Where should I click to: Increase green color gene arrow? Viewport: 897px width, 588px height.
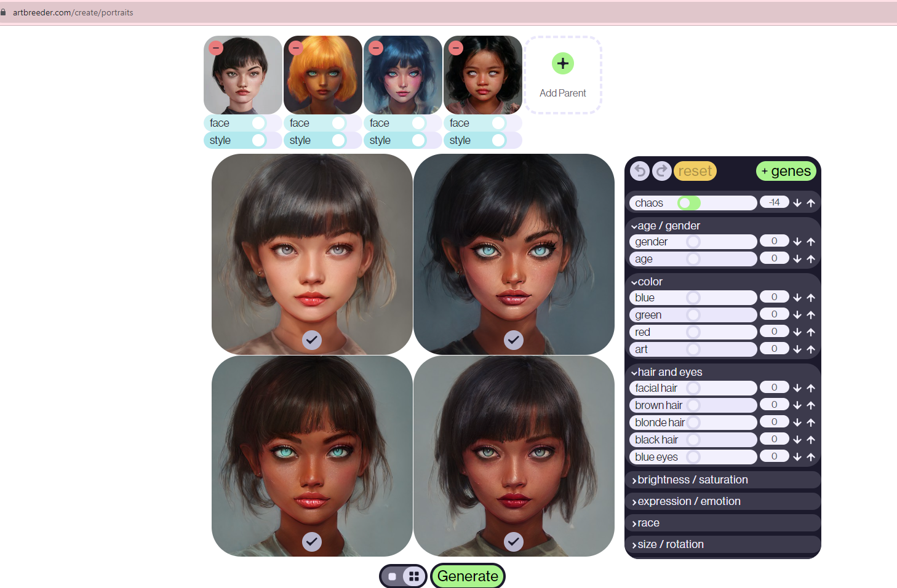point(811,315)
